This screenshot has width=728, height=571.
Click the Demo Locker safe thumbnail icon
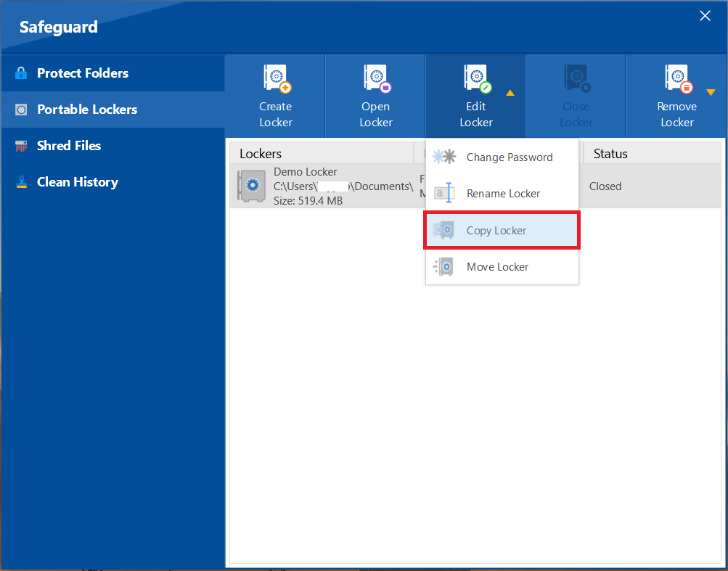[252, 186]
